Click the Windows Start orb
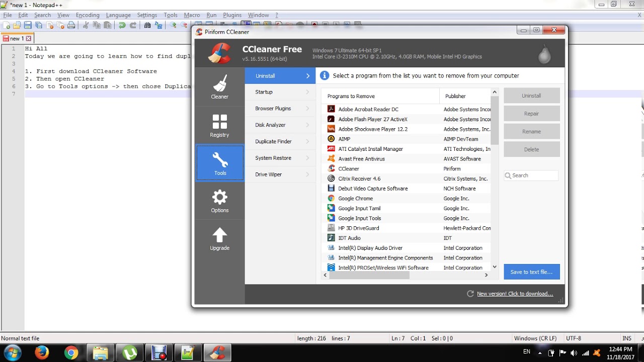The width and height of the screenshot is (644, 362). (x=13, y=352)
